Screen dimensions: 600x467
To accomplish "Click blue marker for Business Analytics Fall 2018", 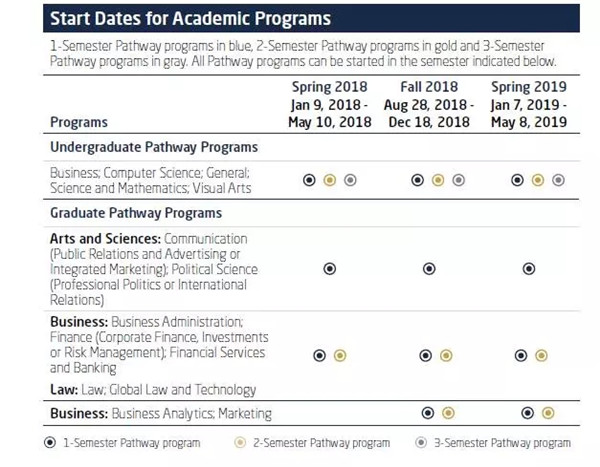I will (x=428, y=412).
